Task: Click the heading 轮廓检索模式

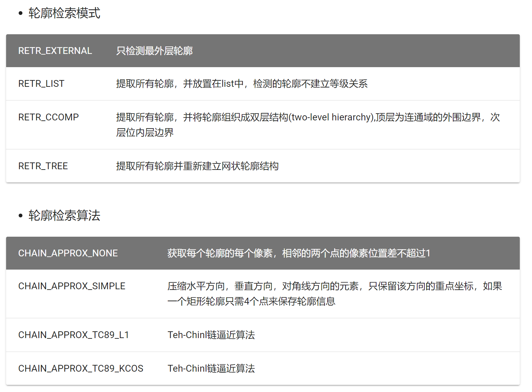Action: click(x=64, y=13)
